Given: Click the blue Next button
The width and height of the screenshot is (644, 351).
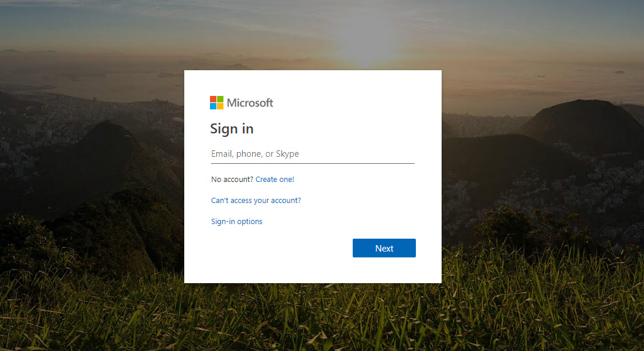Looking at the screenshot, I should [x=384, y=248].
